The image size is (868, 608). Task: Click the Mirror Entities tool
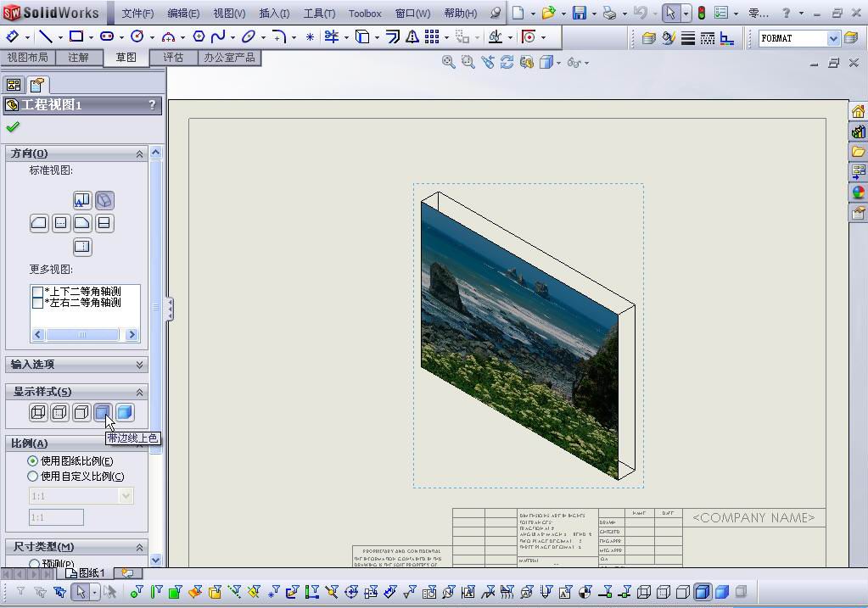tap(412, 37)
